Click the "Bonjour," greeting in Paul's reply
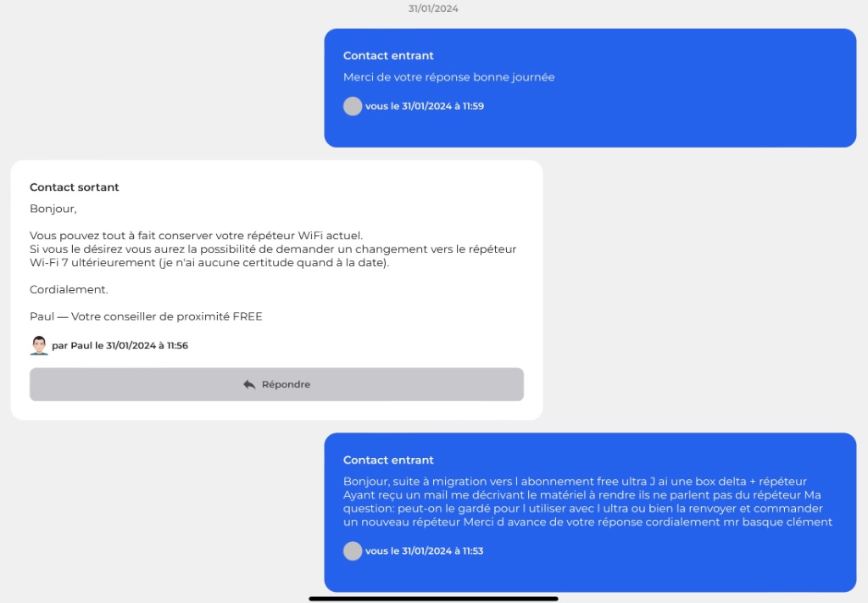Image resolution: width=868 pixels, height=603 pixels. [x=53, y=209]
